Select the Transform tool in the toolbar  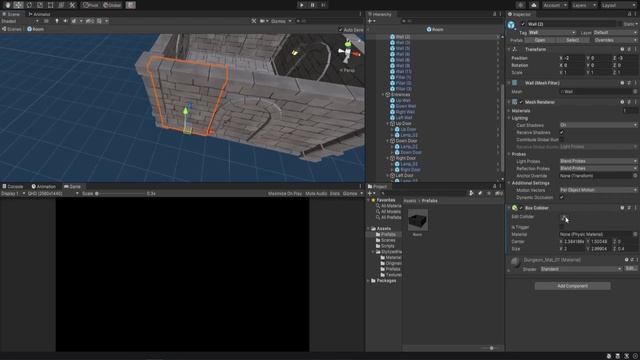pyautogui.click(x=61, y=5)
